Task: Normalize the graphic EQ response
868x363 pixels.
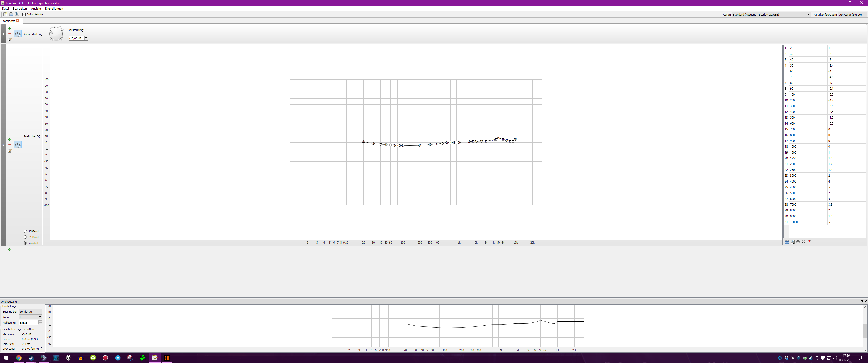Action: click(x=804, y=242)
